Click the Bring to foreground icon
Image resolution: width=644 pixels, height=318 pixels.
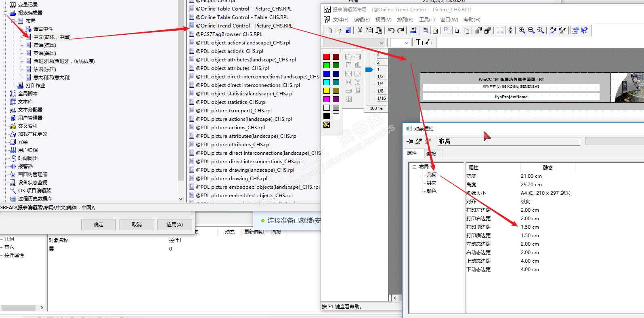(478, 30)
